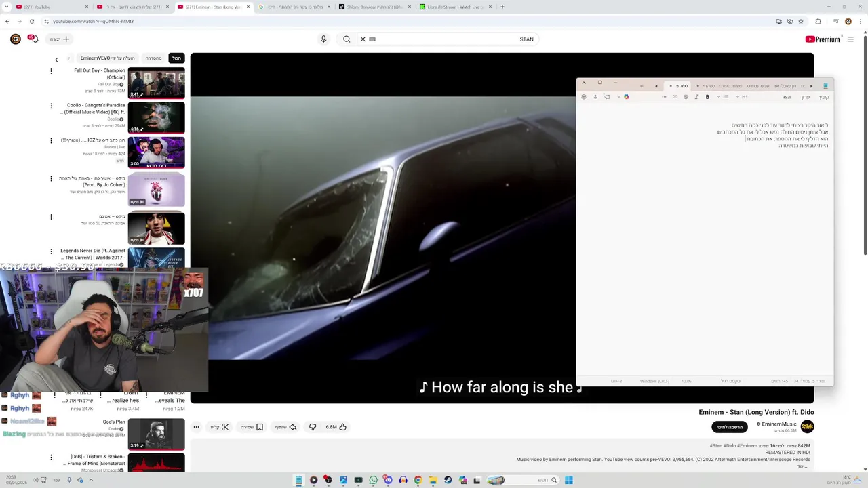Click the Notepad account profile icon

pyautogui.click(x=595, y=97)
